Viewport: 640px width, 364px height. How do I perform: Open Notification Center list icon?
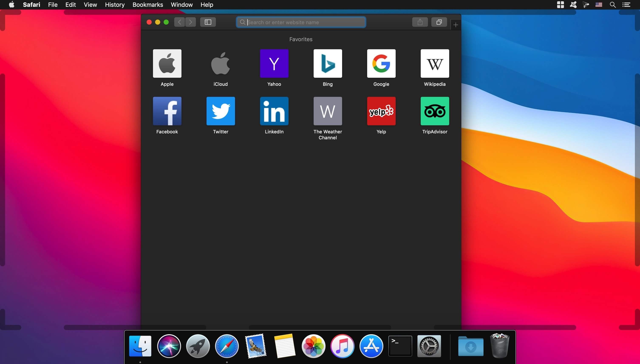626,4
